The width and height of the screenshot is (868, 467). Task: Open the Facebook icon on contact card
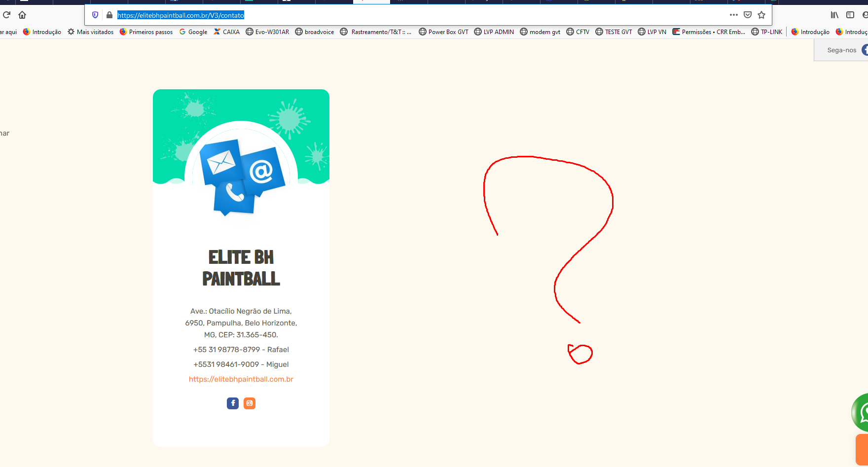click(233, 403)
